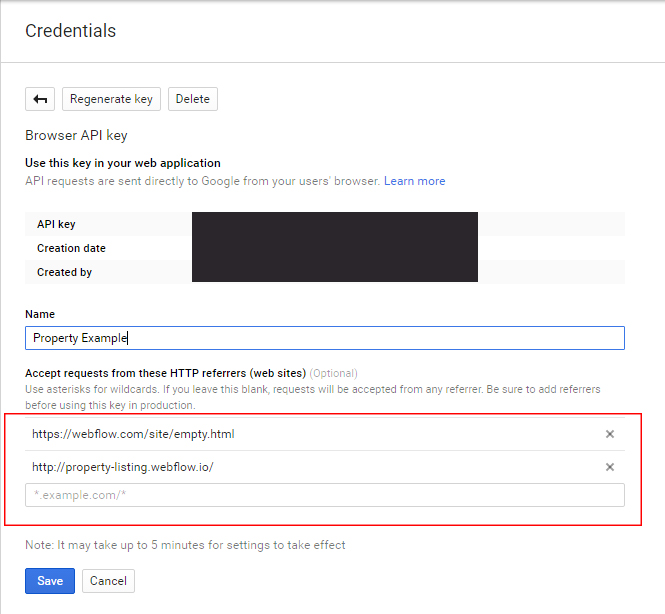Select the http://property-listing.webflow.io/ referrer entry
Screen dimensions: 665x614
[123, 467]
